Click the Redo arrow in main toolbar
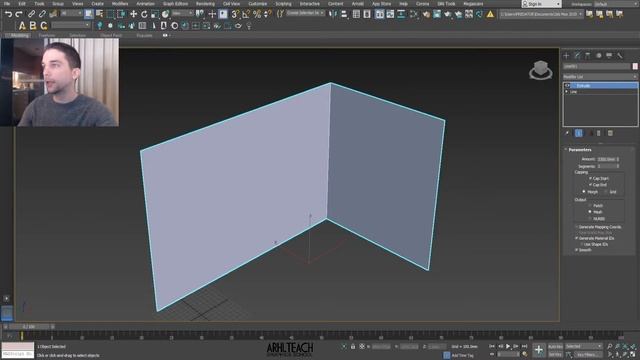640x360 pixels. point(19,14)
